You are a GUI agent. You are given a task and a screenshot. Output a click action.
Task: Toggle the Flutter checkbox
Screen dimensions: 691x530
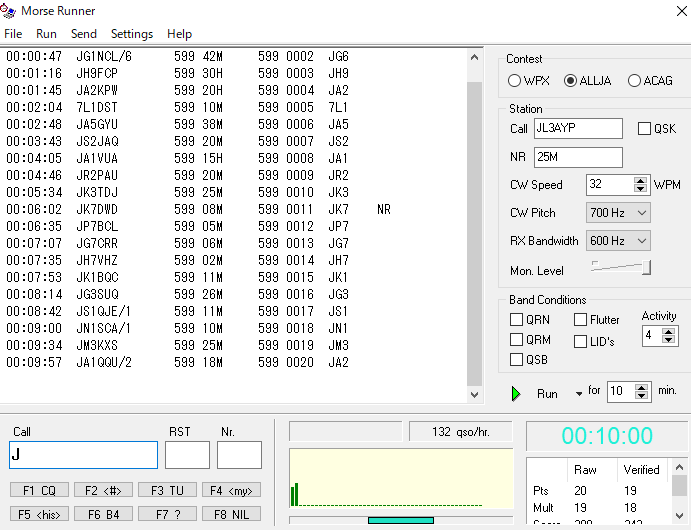coord(581,320)
